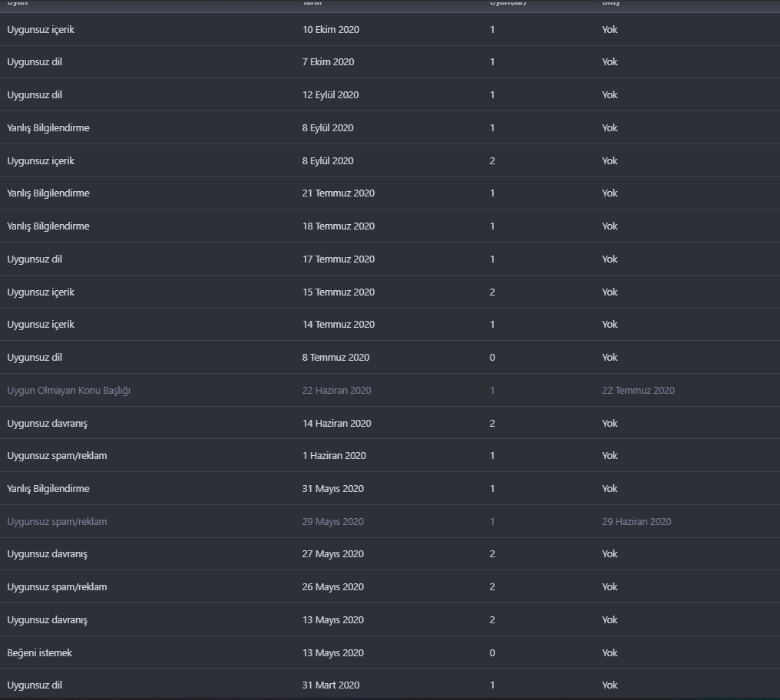Click the 29 Haziran 2020 expiry date
This screenshot has height=700, width=780.
pos(636,522)
